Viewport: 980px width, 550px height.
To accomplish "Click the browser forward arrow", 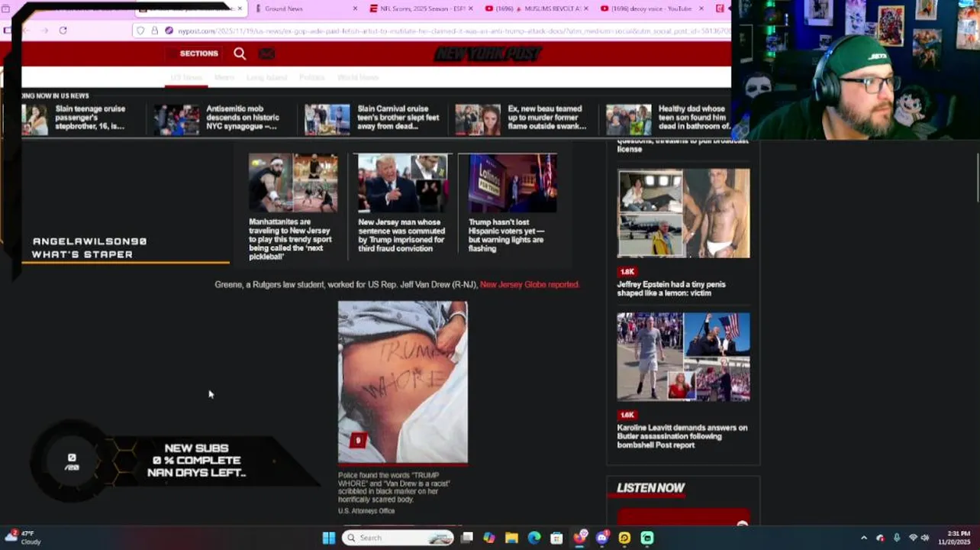I will coord(44,31).
